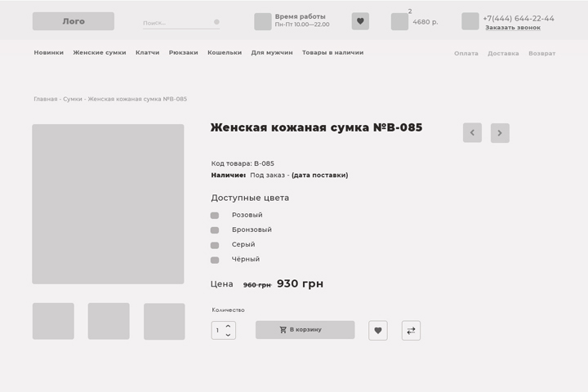This screenshot has height=392, width=588.
Task: Select the first product thumbnail
Action: [x=53, y=321]
